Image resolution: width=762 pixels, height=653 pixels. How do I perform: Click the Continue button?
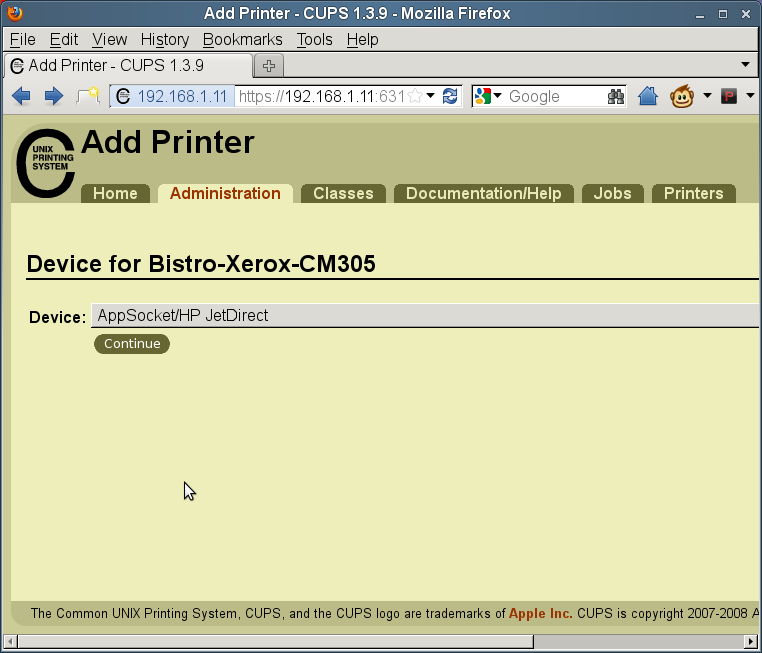[132, 344]
